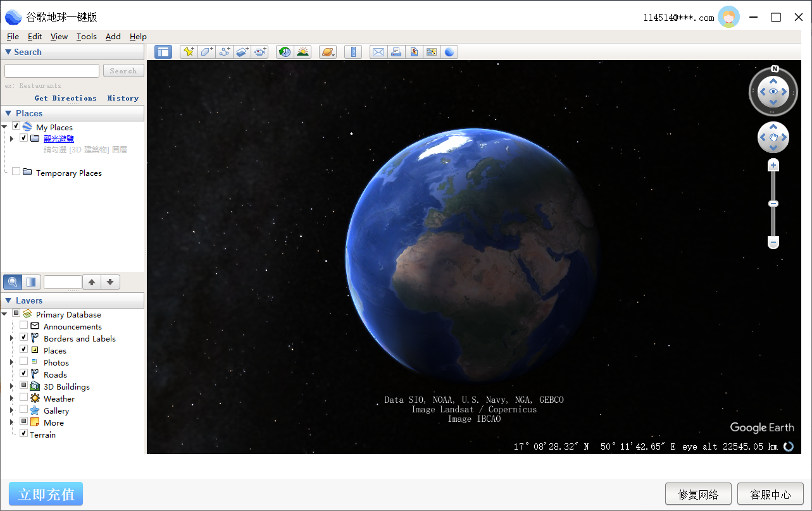Select the Add Path tool
Image resolution: width=812 pixels, height=511 pixels.
224,52
